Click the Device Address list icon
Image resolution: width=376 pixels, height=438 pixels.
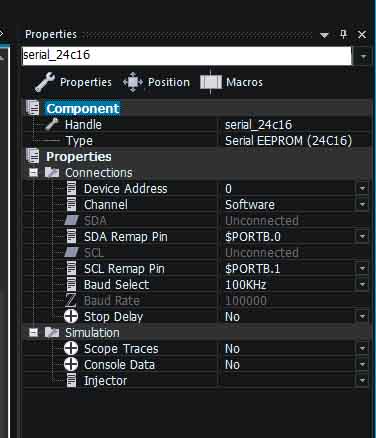tap(71, 188)
